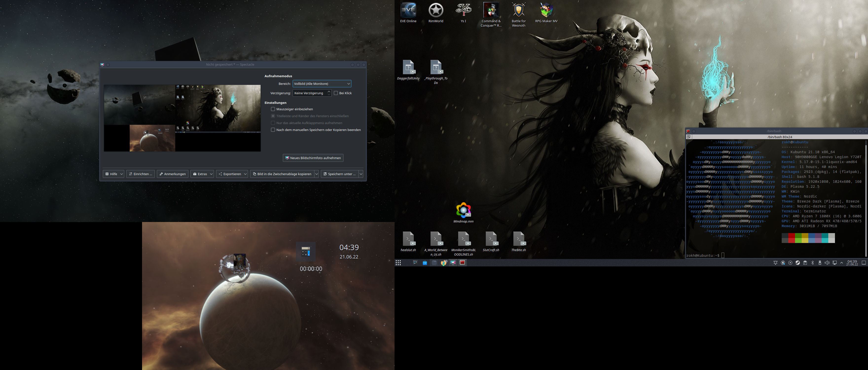868x370 pixels.
Task: Select Command & Conquer desktop icon
Action: click(x=491, y=15)
